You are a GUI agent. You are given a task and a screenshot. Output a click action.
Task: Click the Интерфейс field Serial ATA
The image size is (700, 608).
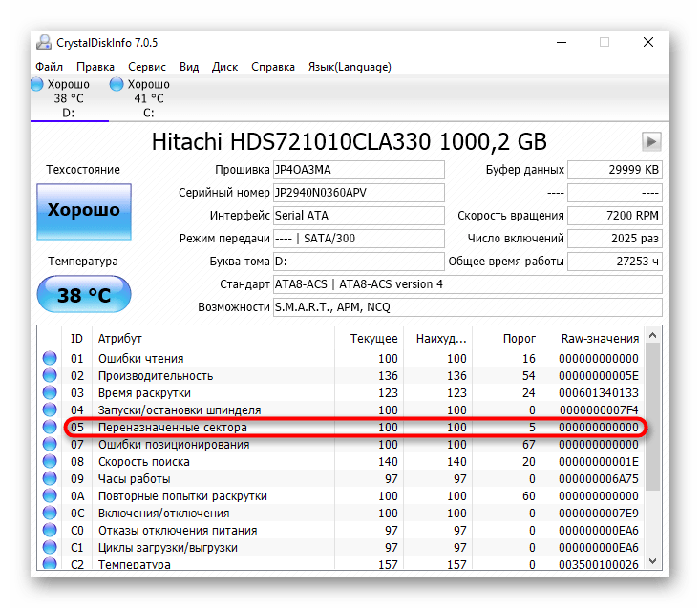pos(359,216)
